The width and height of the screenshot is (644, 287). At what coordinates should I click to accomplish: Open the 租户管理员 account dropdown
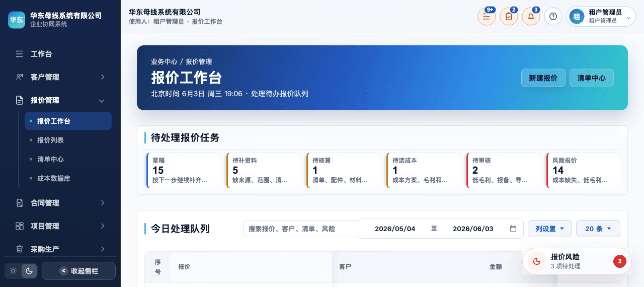point(601,17)
